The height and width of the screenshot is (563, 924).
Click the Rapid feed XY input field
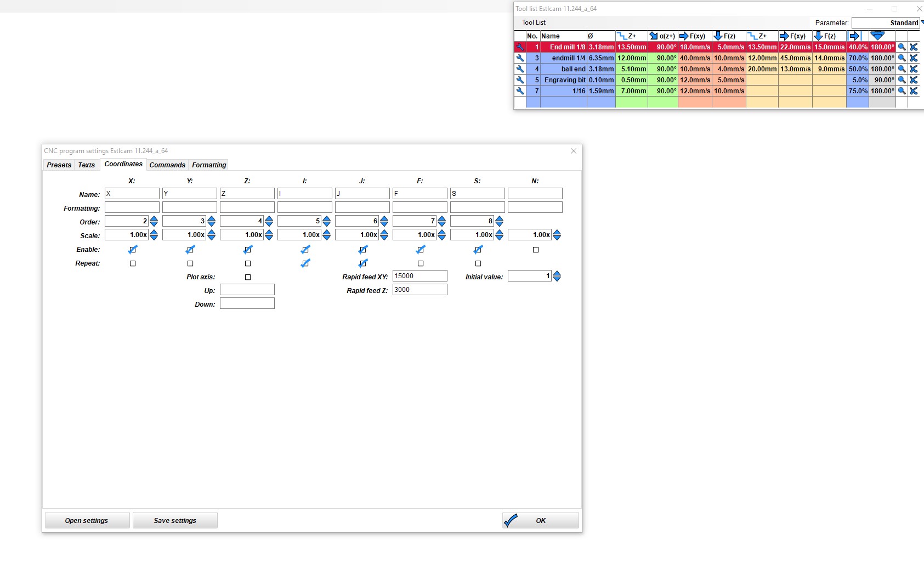pyautogui.click(x=420, y=276)
